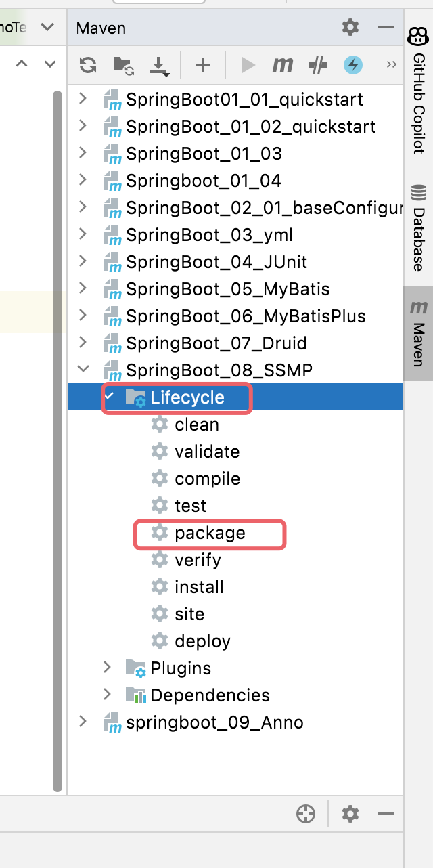Open bottom panel settings gear

tap(350, 813)
